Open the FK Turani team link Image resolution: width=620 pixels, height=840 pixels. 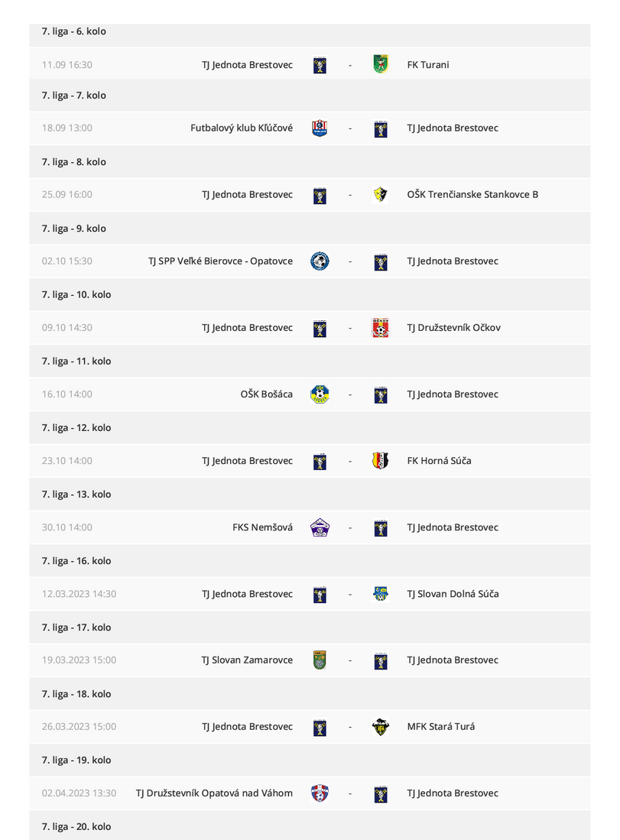(x=428, y=65)
